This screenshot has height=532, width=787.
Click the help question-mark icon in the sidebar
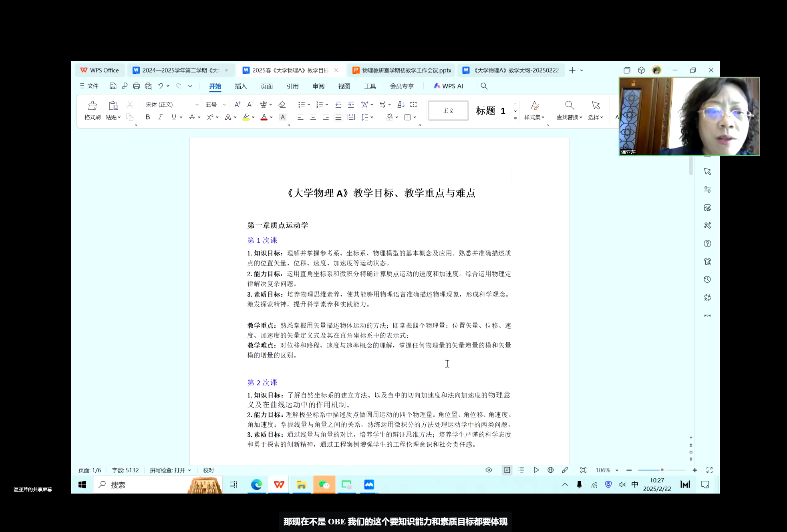(707, 243)
